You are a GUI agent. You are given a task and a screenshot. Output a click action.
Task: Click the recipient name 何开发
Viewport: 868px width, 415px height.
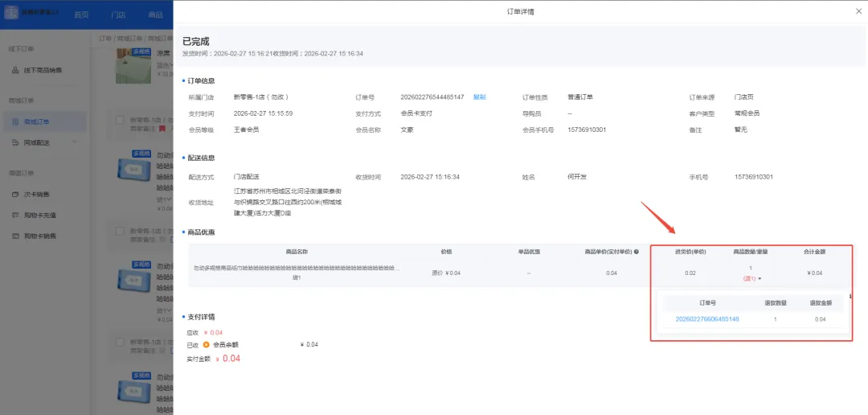point(577,177)
